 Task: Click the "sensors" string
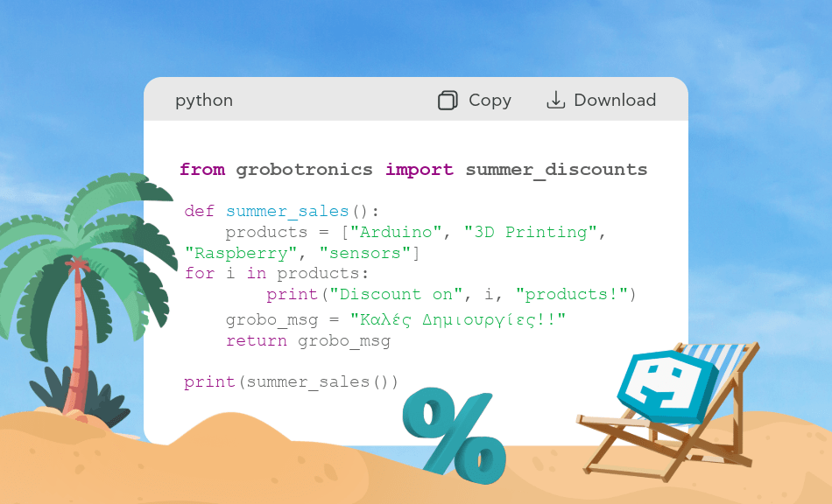coord(364,253)
